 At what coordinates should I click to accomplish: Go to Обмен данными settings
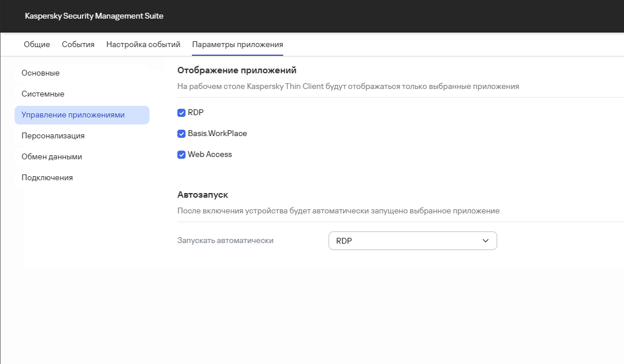tap(52, 157)
